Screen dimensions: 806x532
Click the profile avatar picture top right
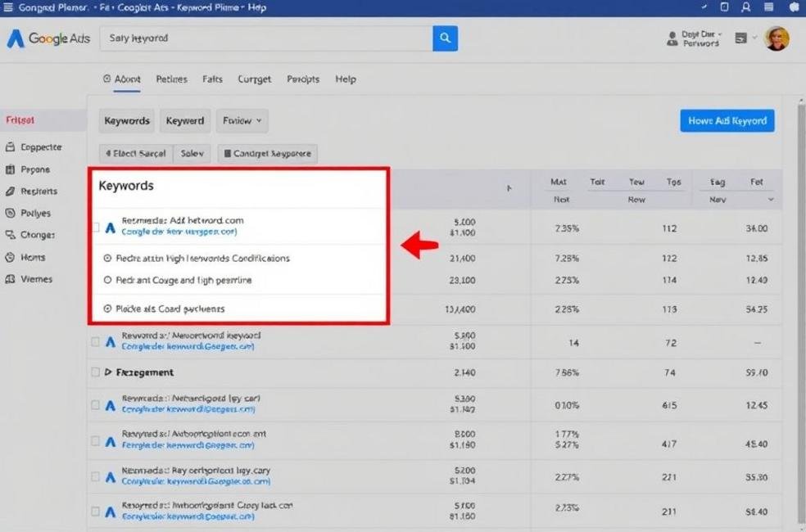click(775, 38)
